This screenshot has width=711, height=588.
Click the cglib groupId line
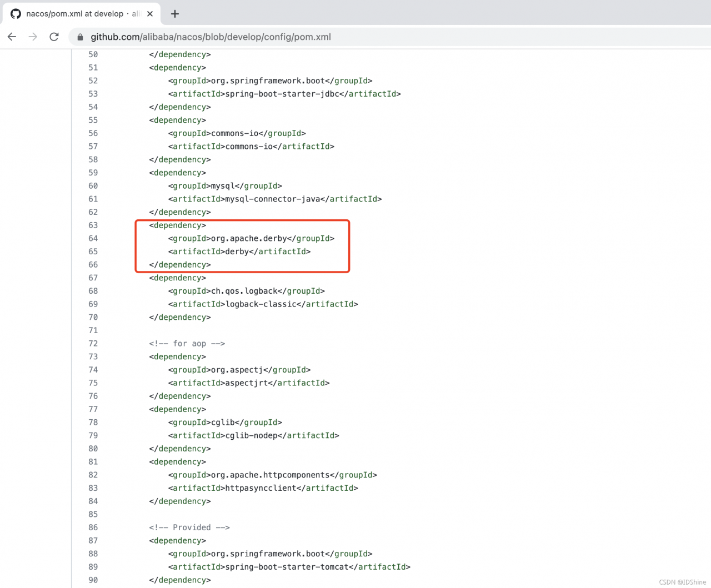[225, 423]
